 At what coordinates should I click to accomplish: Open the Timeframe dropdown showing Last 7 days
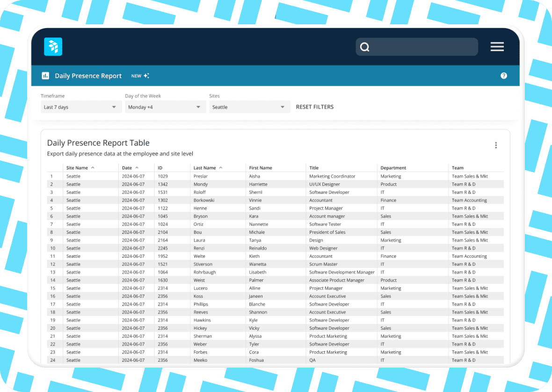tap(80, 107)
